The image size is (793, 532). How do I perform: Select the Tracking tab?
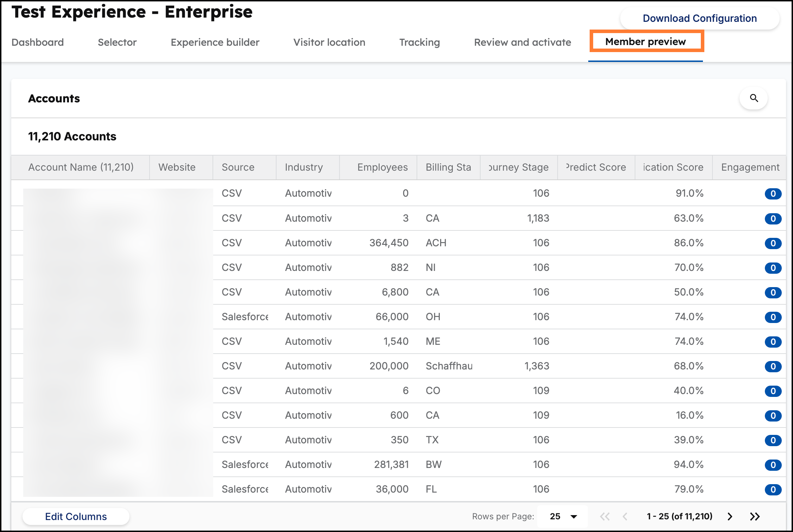pyautogui.click(x=419, y=42)
